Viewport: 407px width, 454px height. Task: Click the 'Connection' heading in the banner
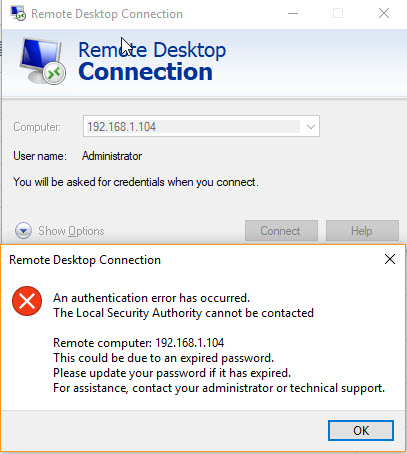146,72
